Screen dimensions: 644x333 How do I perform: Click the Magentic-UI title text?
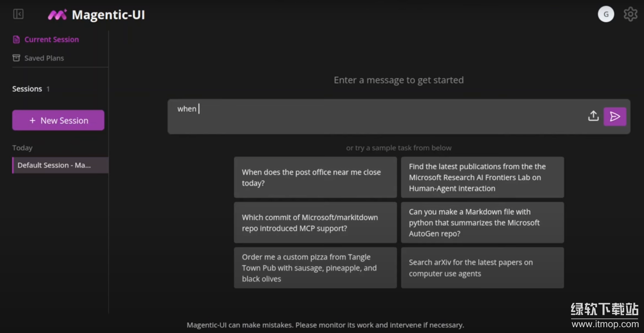tap(108, 15)
